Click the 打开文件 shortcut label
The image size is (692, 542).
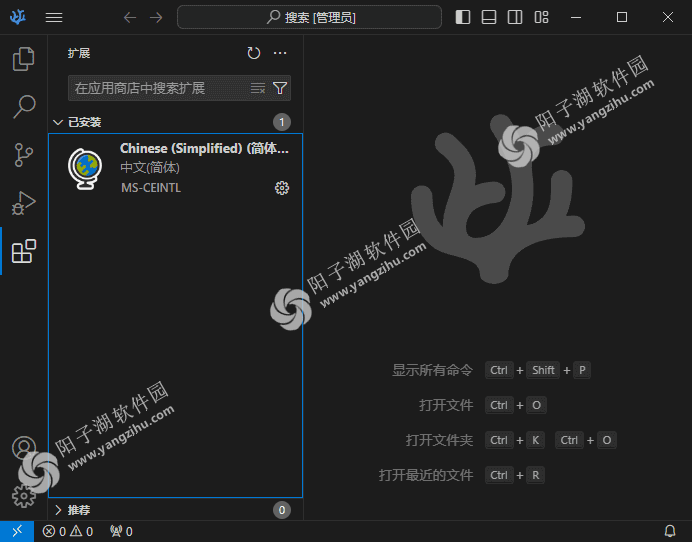coord(446,405)
